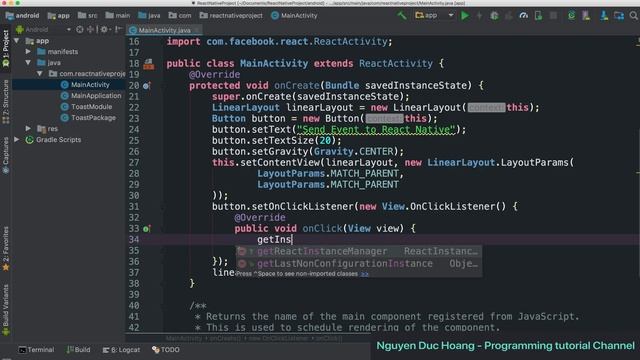Screen dimensions: 640x360
Task: Open the Profile app gauge icon
Action: coord(523,16)
